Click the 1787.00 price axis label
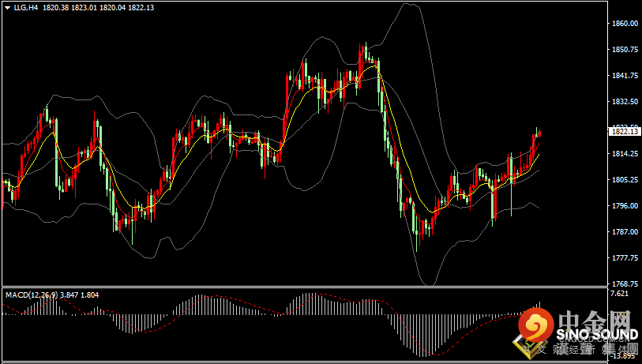The height and width of the screenshot is (364, 642). (x=624, y=231)
